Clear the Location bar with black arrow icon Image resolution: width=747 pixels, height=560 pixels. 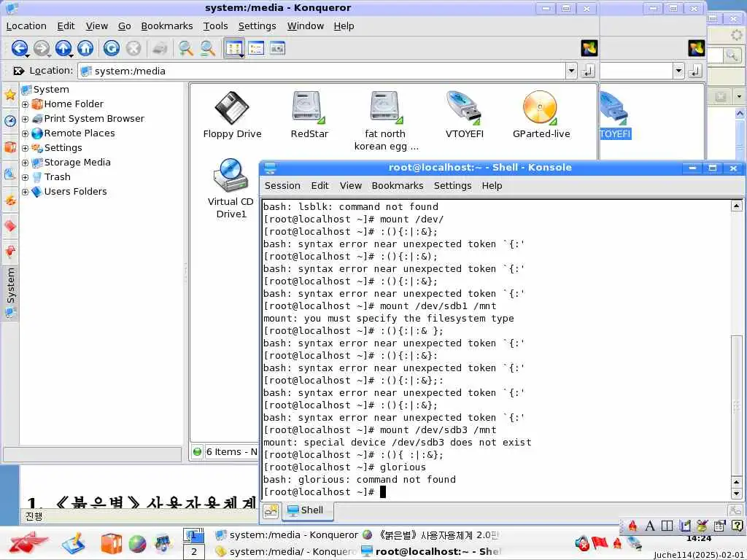tap(18, 71)
